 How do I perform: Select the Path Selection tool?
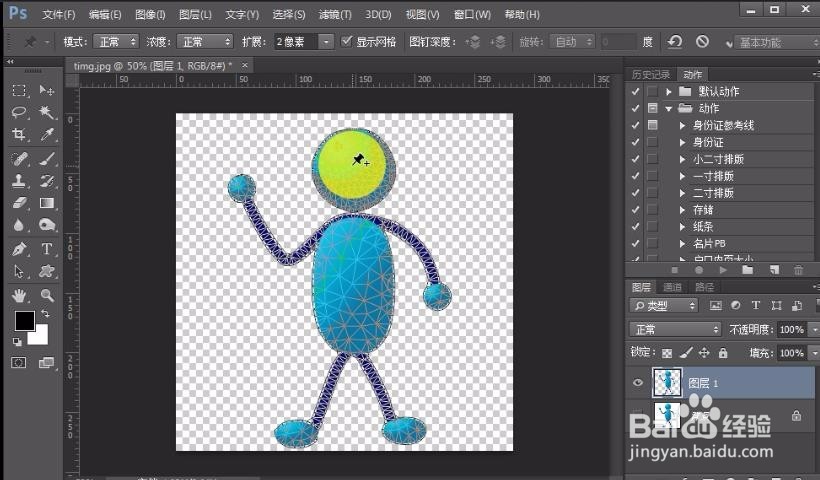coord(19,271)
